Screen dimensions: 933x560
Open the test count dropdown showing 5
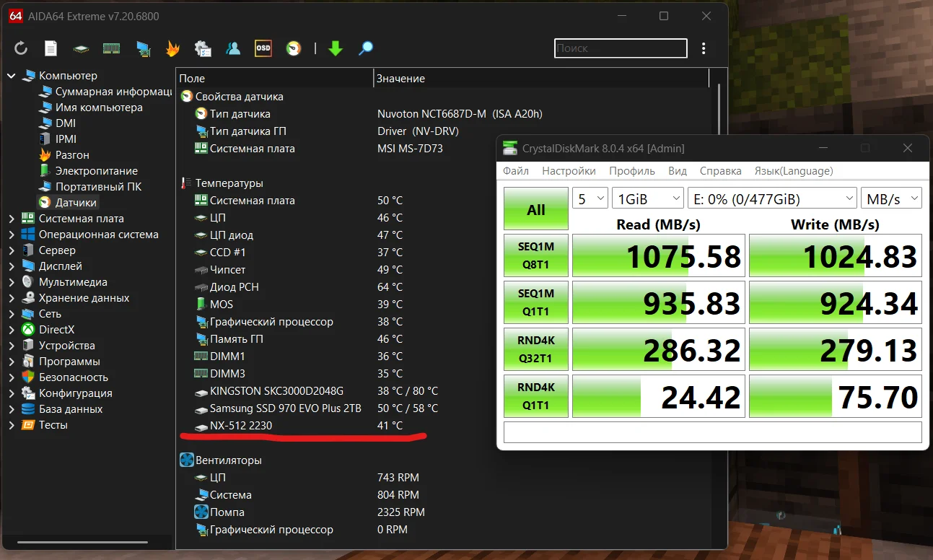(x=590, y=198)
